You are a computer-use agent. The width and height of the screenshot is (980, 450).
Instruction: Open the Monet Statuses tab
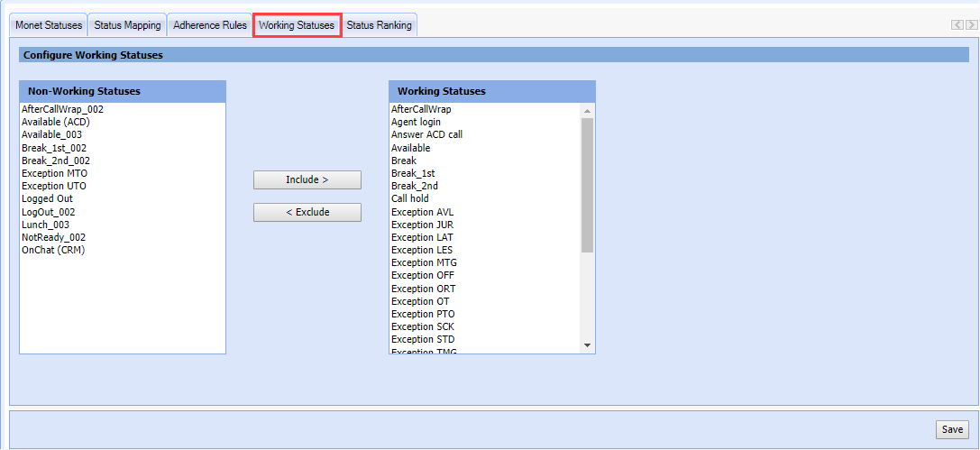[49, 25]
